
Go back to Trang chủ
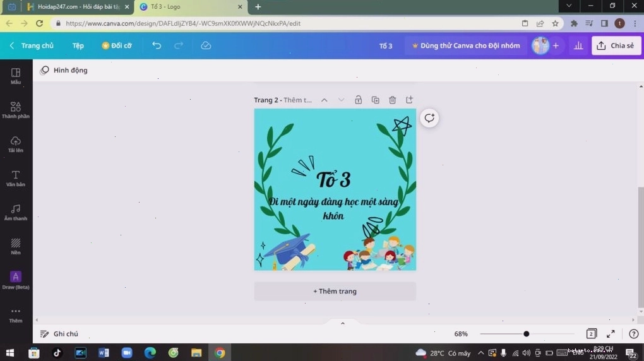(x=32, y=45)
